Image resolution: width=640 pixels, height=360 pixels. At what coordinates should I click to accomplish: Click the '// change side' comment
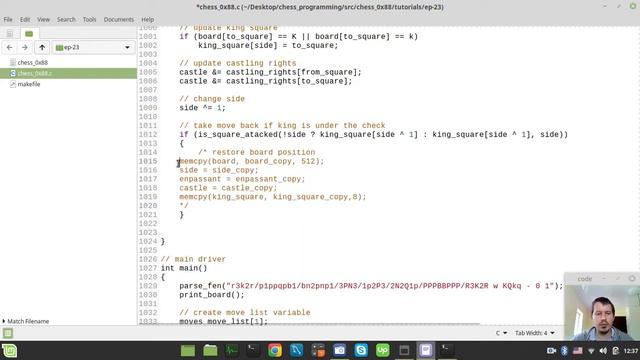coord(212,99)
